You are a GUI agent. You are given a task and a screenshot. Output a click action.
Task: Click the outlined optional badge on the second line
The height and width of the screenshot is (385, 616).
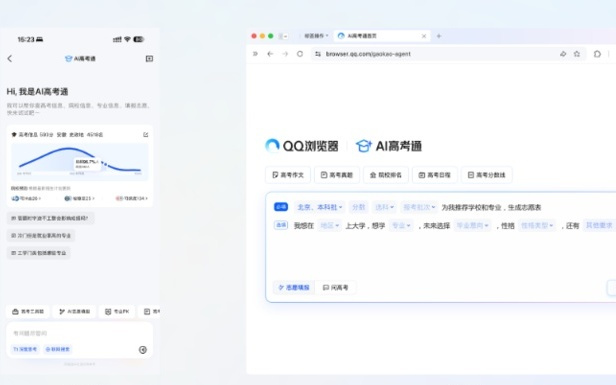point(281,225)
